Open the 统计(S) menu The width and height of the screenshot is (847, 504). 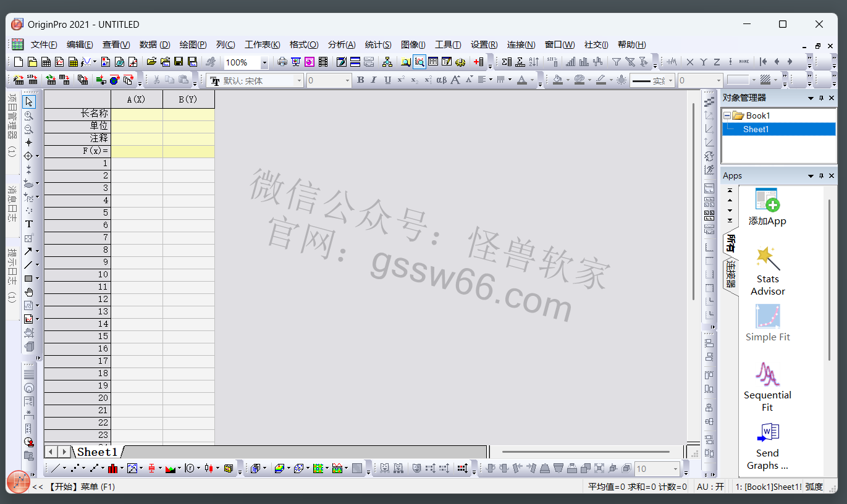click(x=378, y=44)
